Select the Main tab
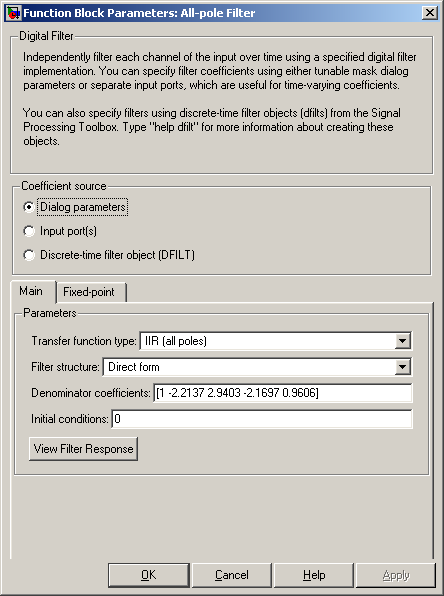This screenshot has height=596, width=444. tap(31, 291)
